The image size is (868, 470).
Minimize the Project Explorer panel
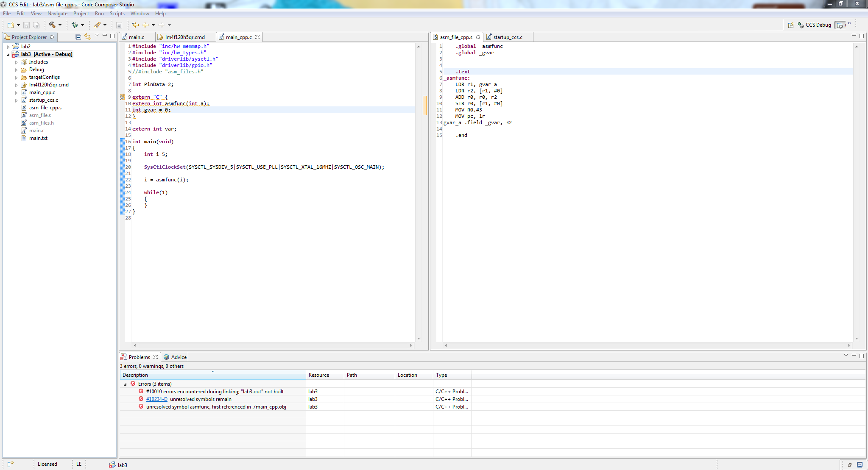pos(105,36)
